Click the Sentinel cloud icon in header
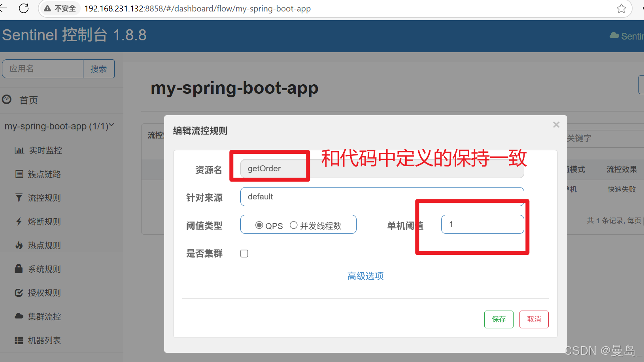The image size is (644, 362). (614, 36)
